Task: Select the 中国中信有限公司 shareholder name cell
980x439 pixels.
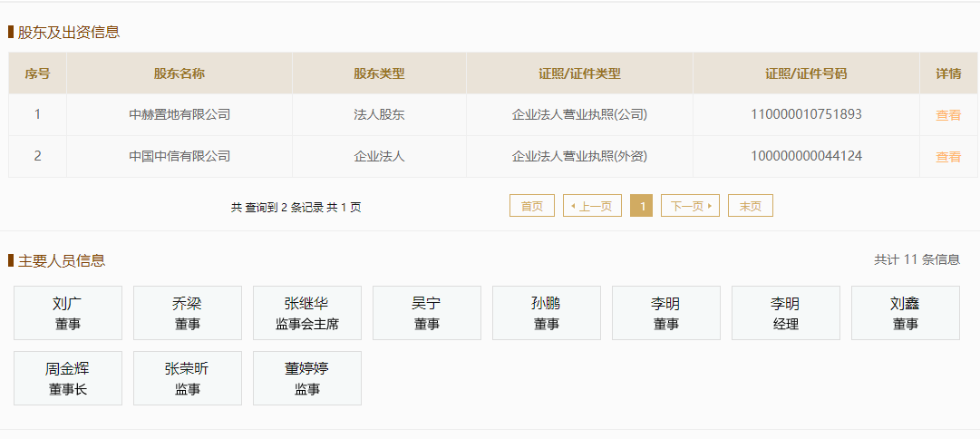Action: [180, 156]
